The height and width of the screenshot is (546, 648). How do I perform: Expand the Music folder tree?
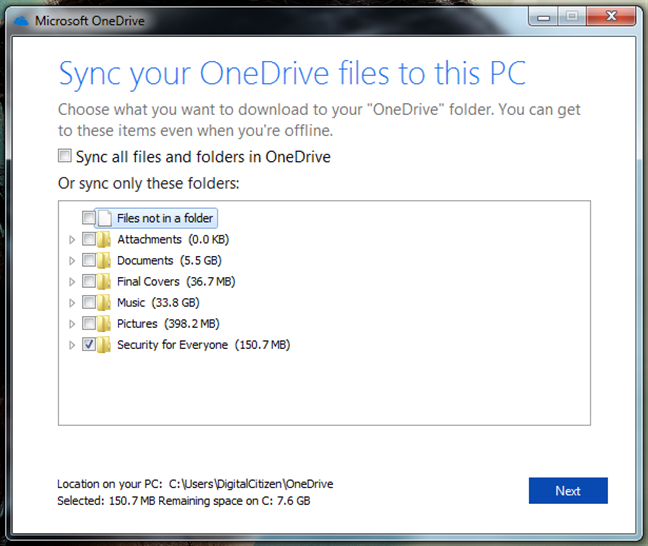click(72, 303)
